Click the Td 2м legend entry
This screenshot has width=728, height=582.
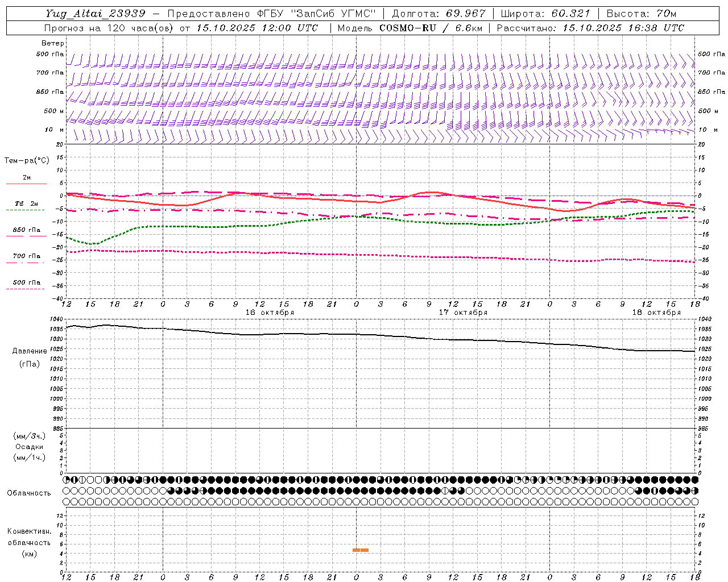(27, 203)
